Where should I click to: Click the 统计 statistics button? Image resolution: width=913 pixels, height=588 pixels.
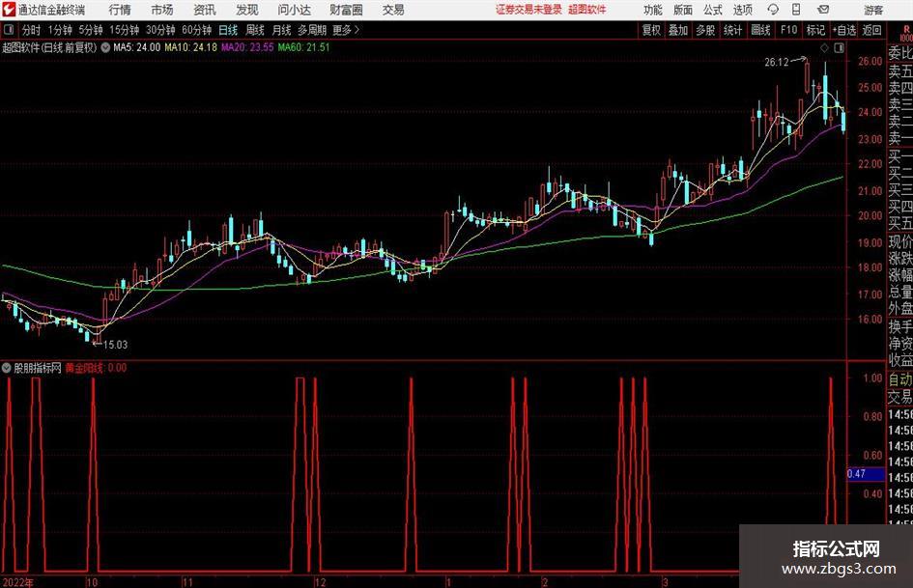733,30
